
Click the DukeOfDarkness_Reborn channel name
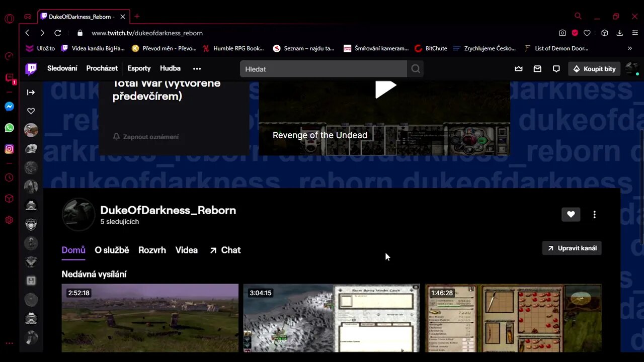[168, 210]
